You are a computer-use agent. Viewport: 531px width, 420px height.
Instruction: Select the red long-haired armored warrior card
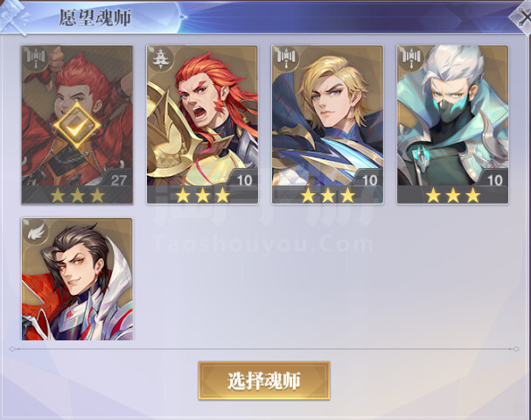(x=202, y=124)
